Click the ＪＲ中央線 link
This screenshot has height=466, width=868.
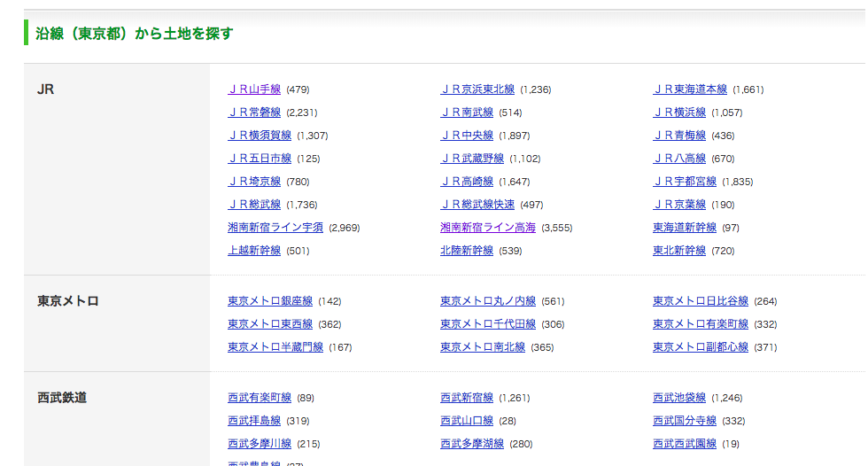coord(467,136)
